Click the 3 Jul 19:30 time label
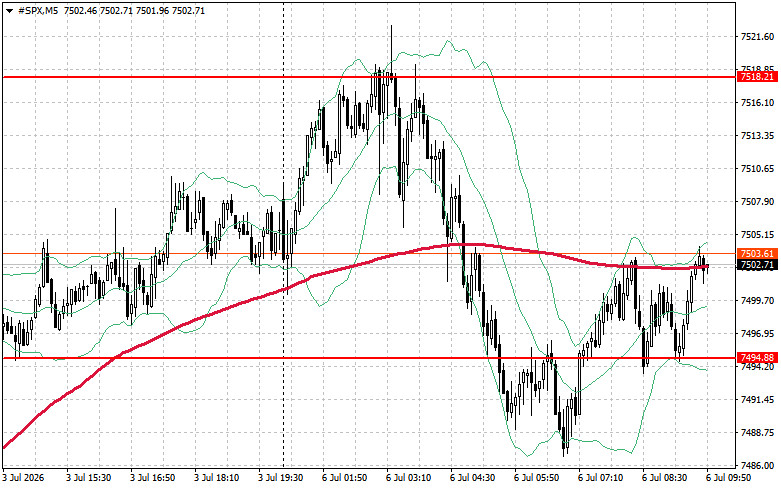 tap(280, 478)
